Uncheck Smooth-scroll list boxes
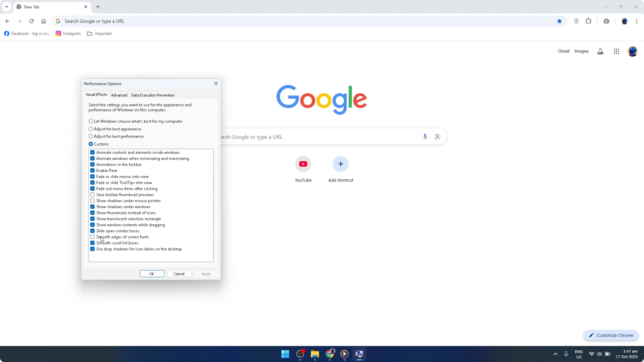This screenshot has width=644, height=362. click(x=93, y=243)
